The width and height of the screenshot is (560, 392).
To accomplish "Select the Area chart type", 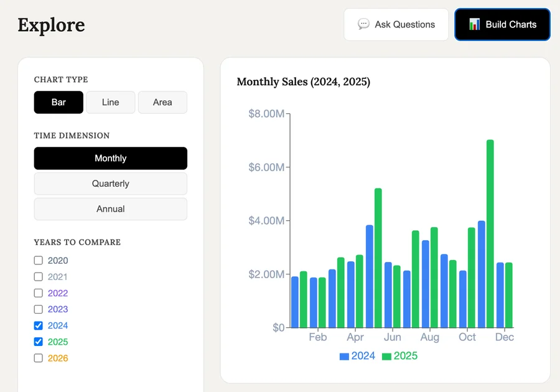I will click(x=162, y=102).
